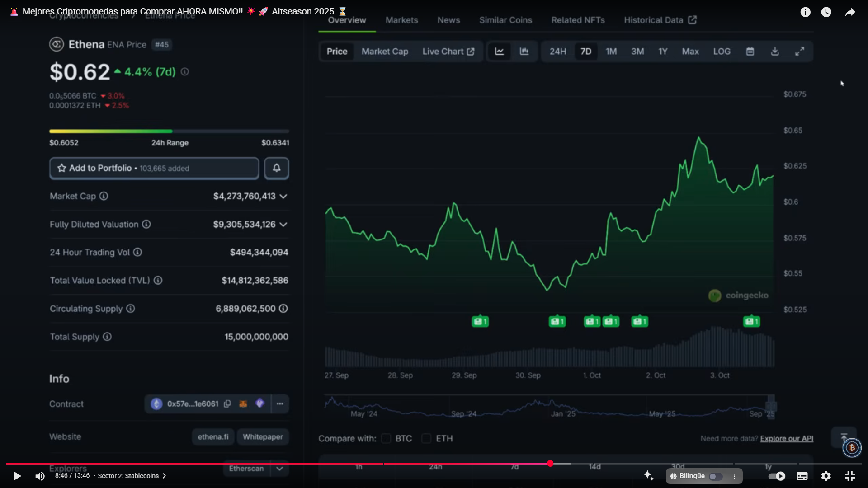Click the chart download icon

tap(775, 52)
